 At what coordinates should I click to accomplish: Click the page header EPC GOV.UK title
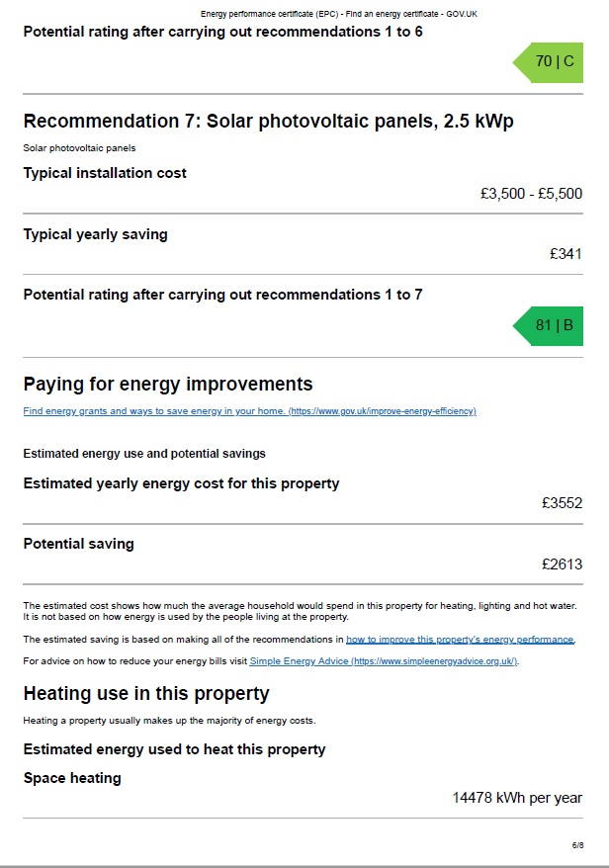tap(339, 14)
